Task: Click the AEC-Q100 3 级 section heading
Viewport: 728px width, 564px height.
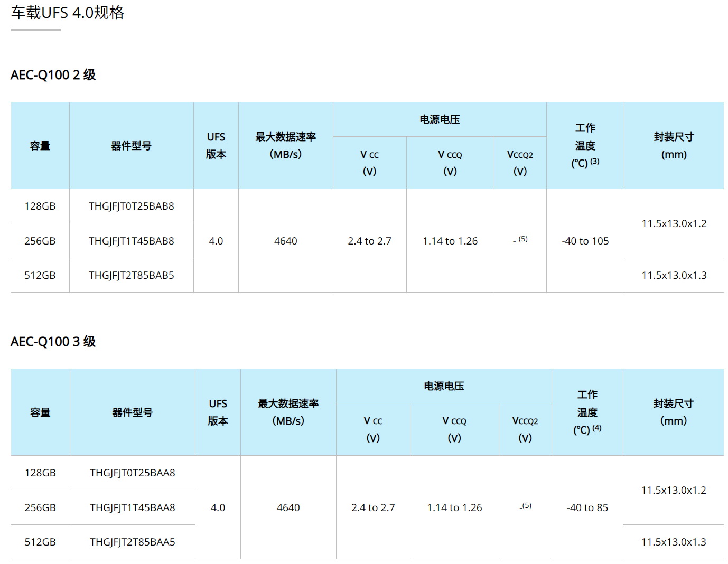Action: pyautogui.click(x=53, y=342)
